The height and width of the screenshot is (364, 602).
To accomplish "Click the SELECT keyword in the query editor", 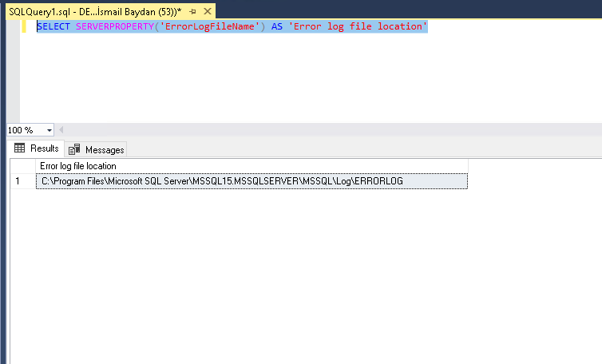I will pos(53,26).
